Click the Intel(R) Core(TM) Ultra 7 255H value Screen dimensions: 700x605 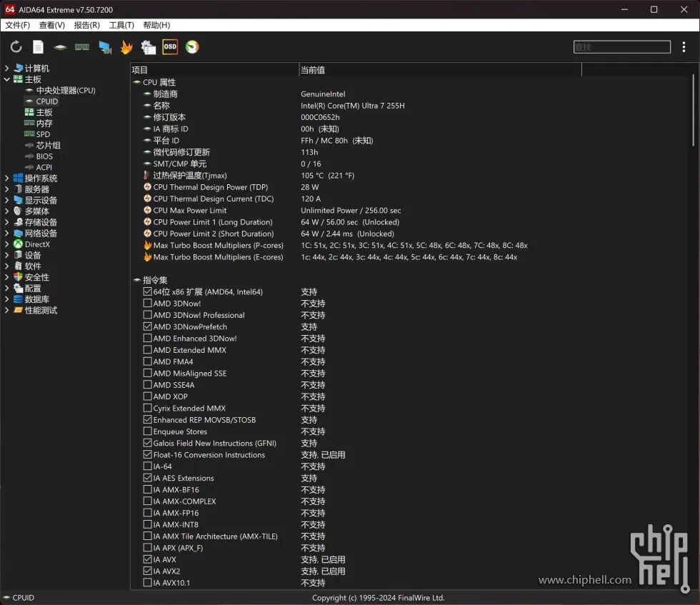click(353, 106)
